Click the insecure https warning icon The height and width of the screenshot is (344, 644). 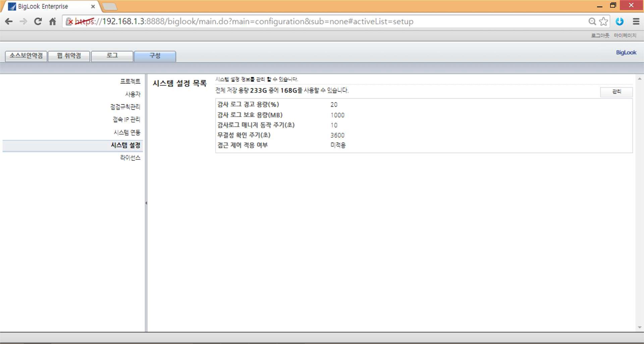[69, 21]
